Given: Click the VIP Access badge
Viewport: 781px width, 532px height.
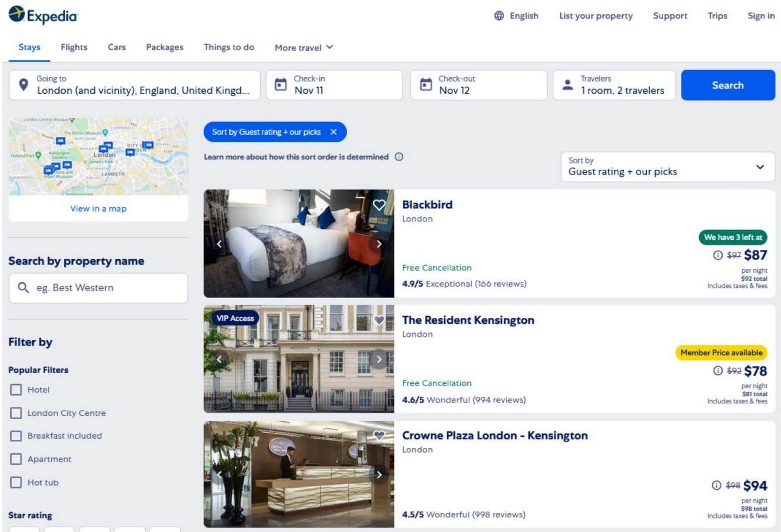Looking at the screenshot, I should tap(235, 318).
